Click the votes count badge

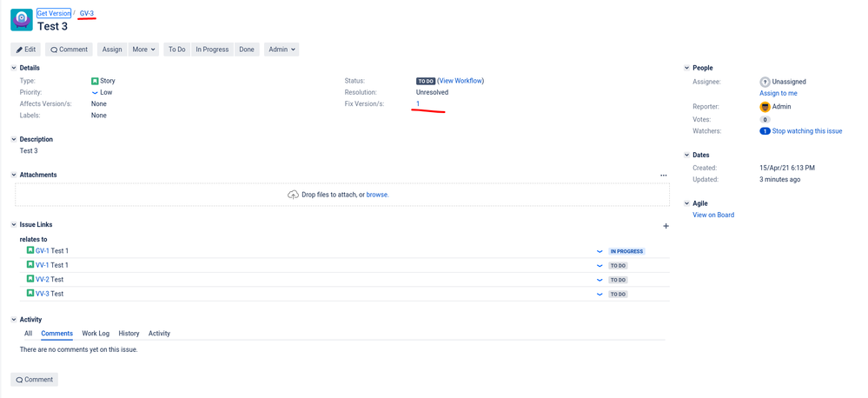(x=765, y=120)
